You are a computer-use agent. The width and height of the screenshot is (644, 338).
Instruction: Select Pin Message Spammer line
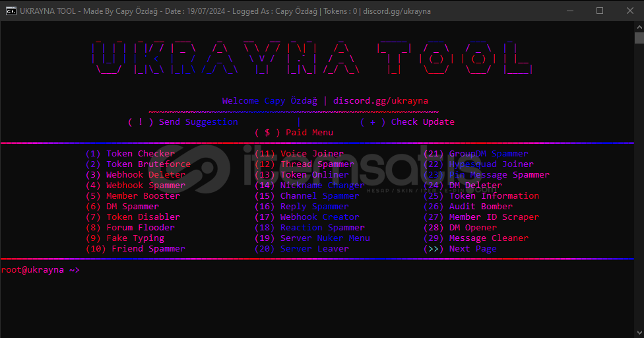point(486,175)
